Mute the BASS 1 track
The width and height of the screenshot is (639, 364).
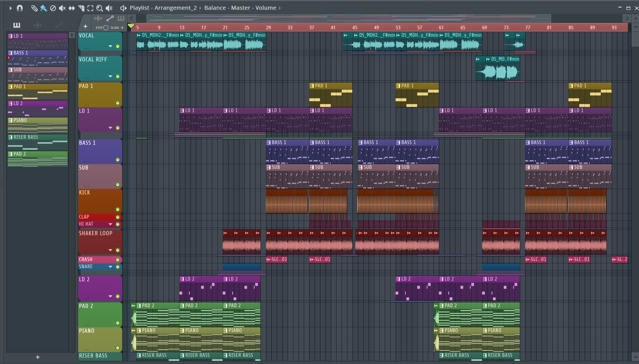tap(118, 160)
